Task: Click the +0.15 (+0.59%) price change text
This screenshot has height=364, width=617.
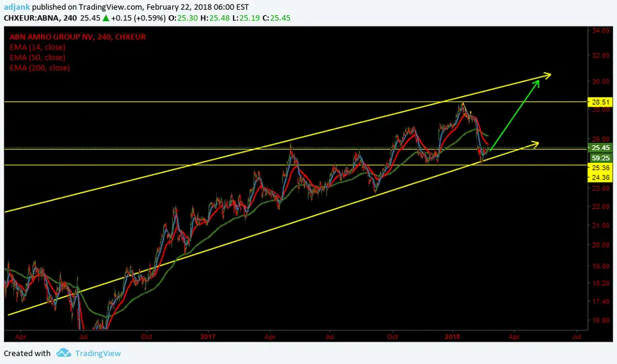Action: point(138,18)
